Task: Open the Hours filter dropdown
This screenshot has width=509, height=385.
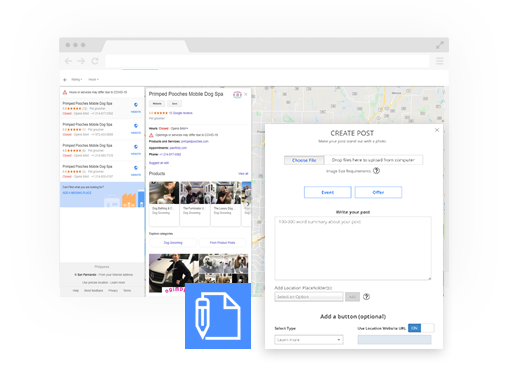Action: (93, 80)
